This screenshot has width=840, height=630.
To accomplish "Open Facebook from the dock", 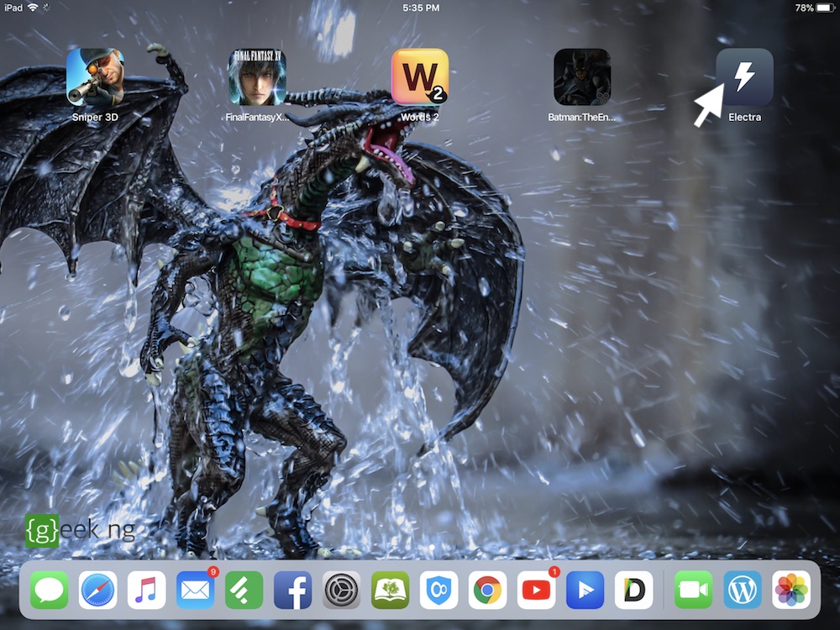I will click(x=293, y=590).
